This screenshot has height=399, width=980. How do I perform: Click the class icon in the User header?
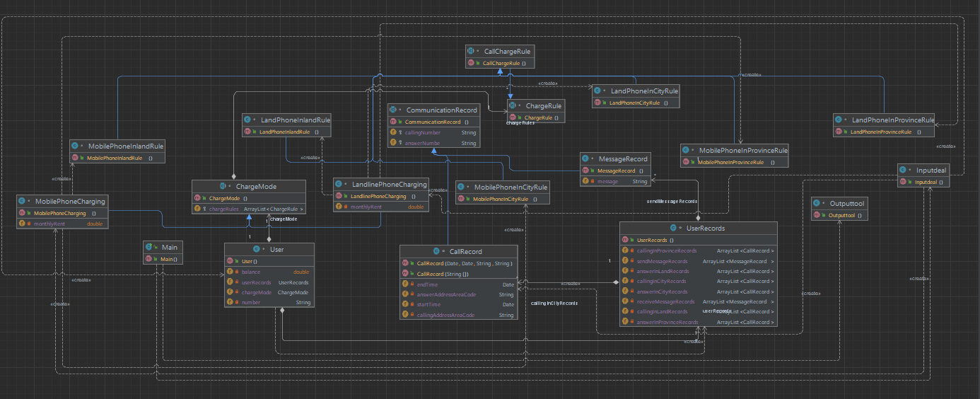257,249
